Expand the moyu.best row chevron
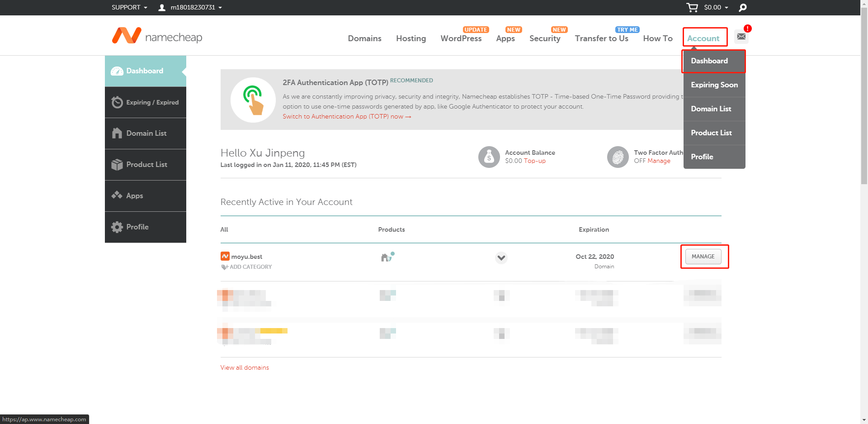 501,258
